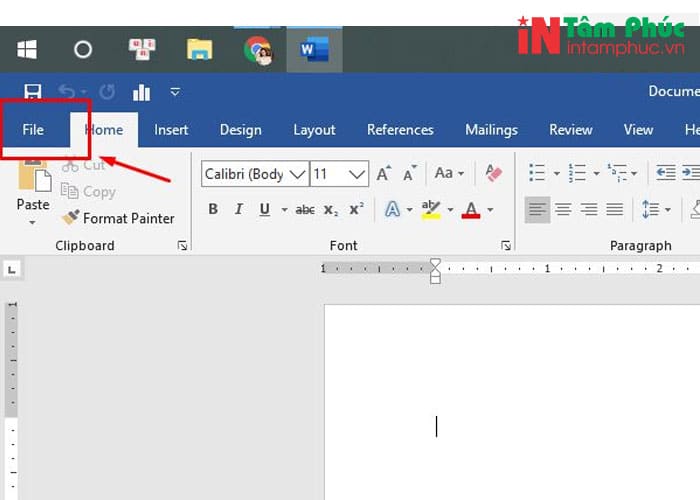Screen dimensions: 700x500
Task: Switch to the Insert tab
Action: 171,130
